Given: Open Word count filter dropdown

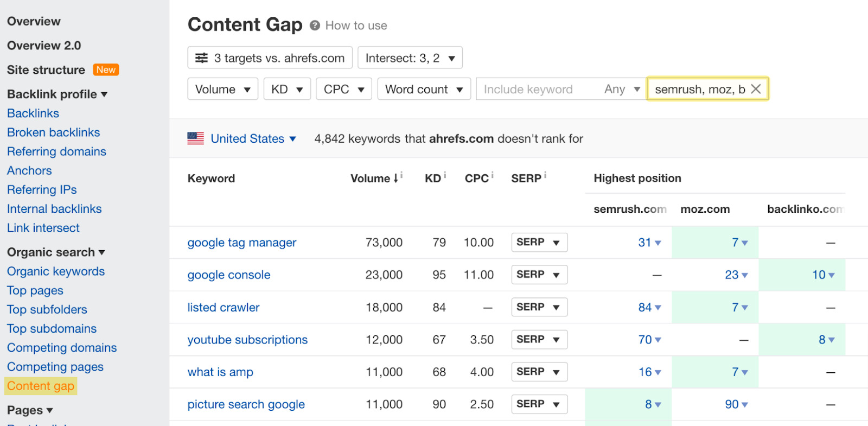Looking at the screenshot, I should click(x=424, y=89).
